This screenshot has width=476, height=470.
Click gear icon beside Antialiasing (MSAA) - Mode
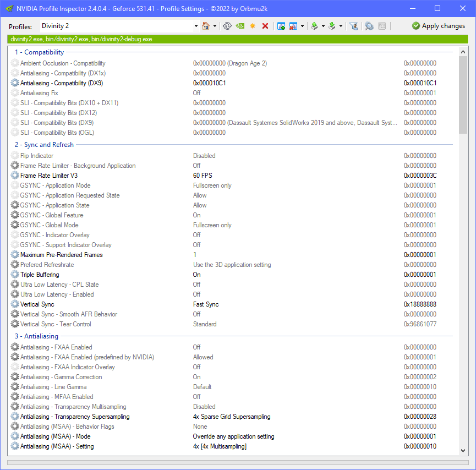[x=15, y=436]
